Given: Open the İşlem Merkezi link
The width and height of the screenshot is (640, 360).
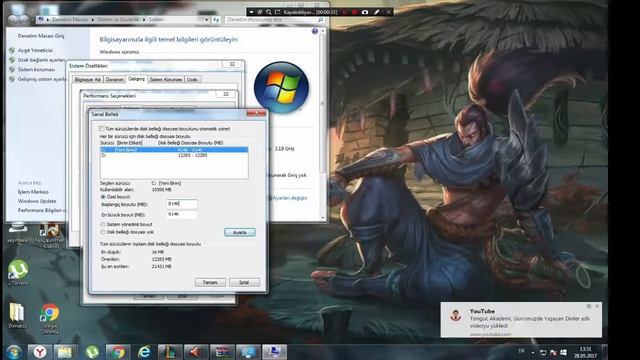Looking at the screenshot, I should [33, 192].
